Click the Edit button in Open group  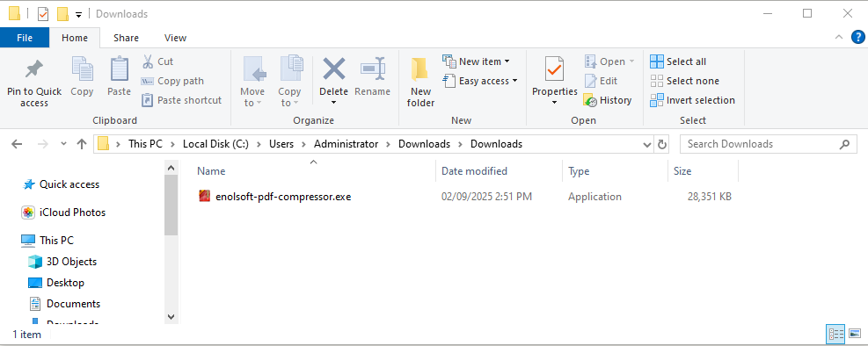click(x=601, y=81)
